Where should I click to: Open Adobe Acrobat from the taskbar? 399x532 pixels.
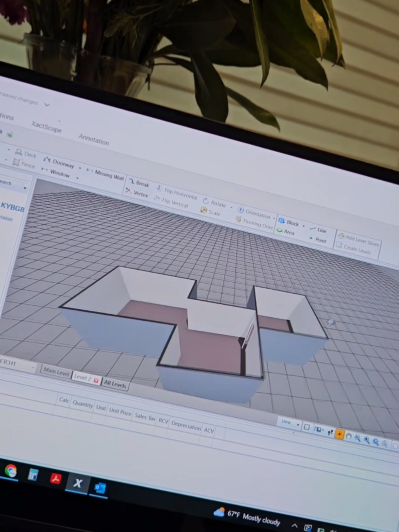click(56, 479)
